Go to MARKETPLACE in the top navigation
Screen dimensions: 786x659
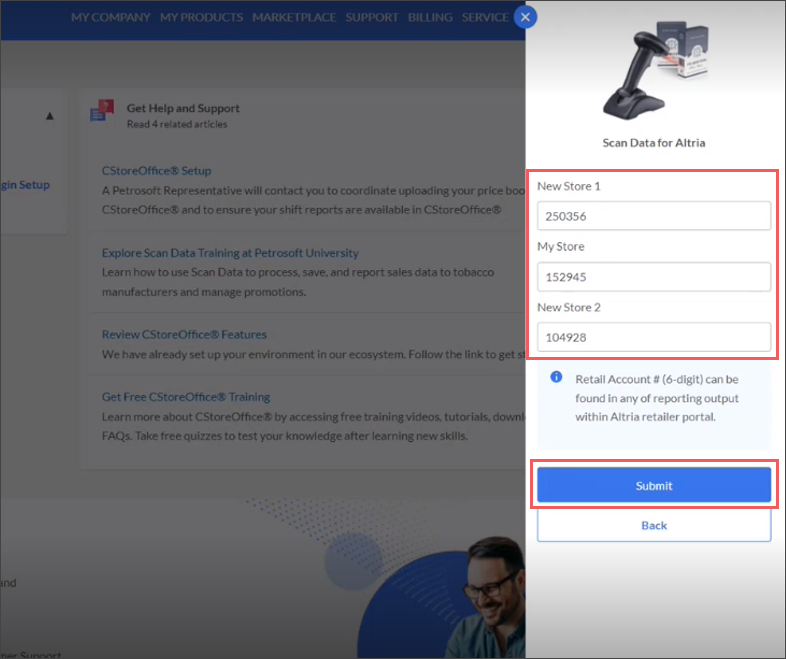pos(294,17)
